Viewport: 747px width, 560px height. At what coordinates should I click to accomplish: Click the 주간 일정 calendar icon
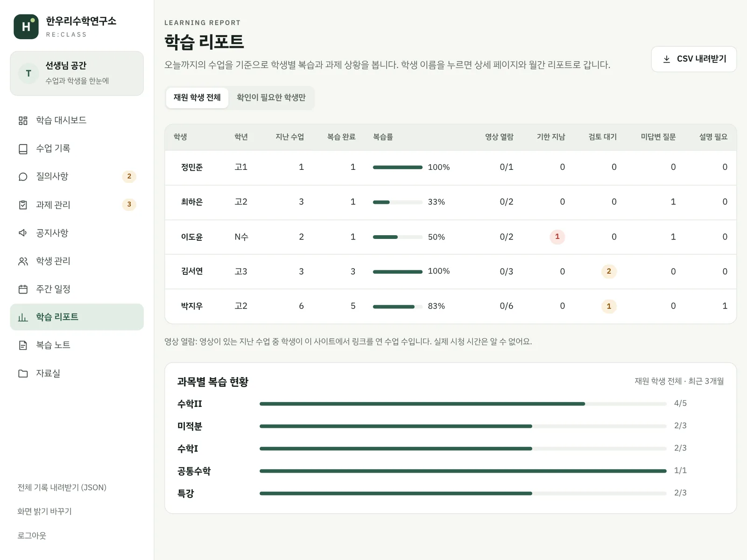pyautogui.click(x=23, y=289)
